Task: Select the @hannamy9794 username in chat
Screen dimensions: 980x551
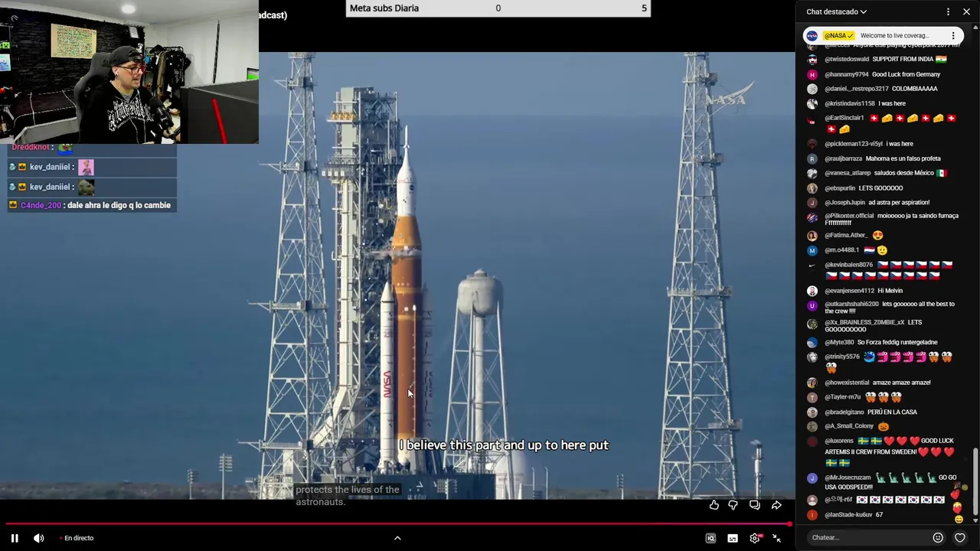Action: tap(847, 74)
